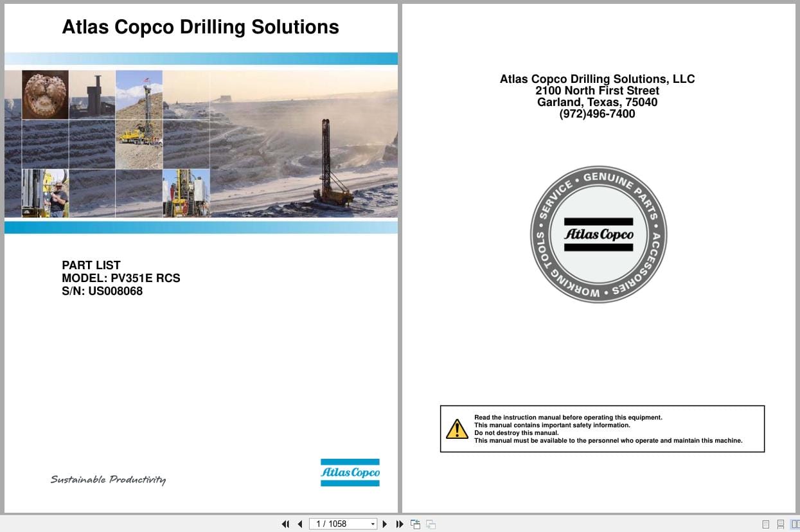The width and height of the screenshot is (800, 532).
Task: Click the line Do not destroy this manual
Action: (517, 433)
